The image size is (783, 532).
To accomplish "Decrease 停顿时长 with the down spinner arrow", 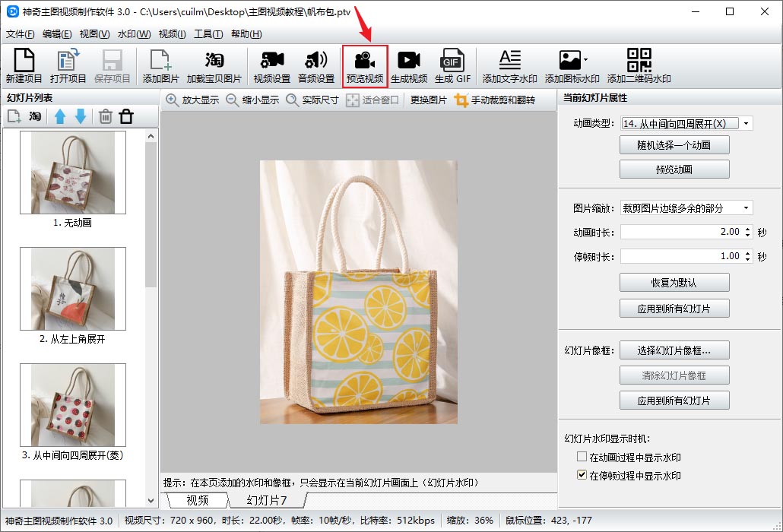I will (747, 259).
